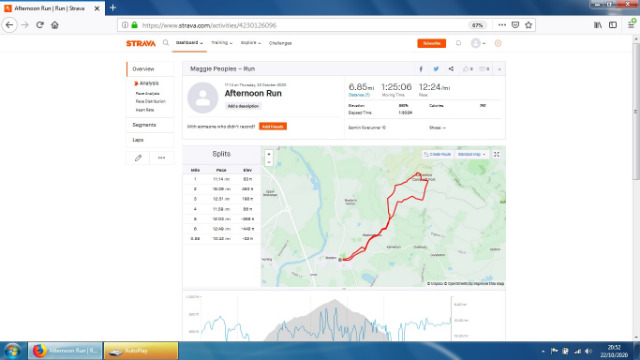The height and width of the screenshot is (360, 640).
Task: Open the orange upload plus icon
Action: click(x=498, y=43)
